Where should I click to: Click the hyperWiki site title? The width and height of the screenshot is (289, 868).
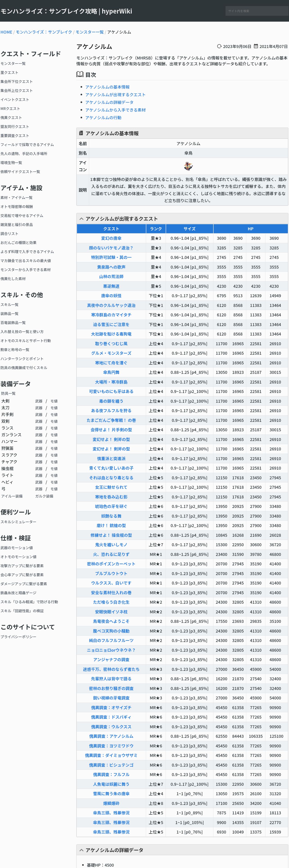click(66, 11)
